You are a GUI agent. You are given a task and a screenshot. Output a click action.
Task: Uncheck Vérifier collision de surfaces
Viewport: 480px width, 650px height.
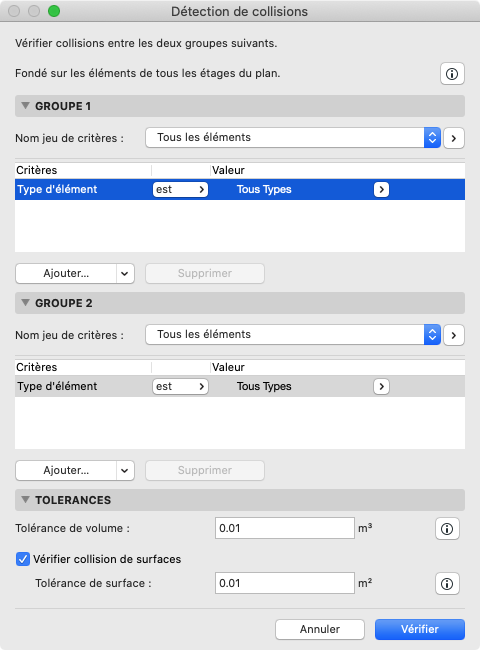pyautogui.click(x=23, y=559)
